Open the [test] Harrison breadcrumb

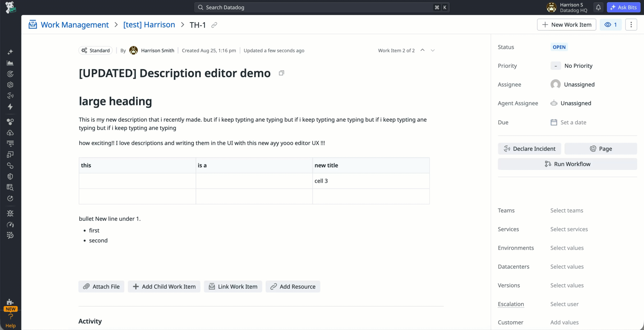point(149,25)
